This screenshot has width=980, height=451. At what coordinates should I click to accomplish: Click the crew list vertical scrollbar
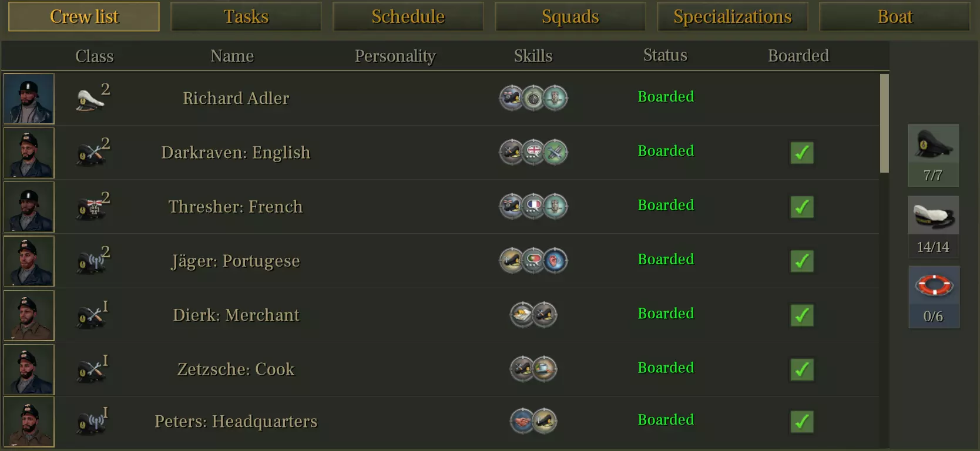[884, 123]
